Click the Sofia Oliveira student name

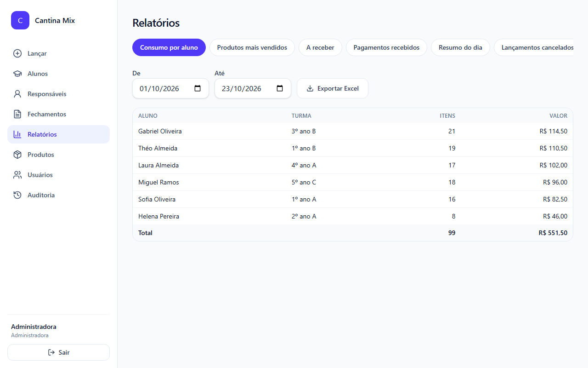[x=157, y=199]
